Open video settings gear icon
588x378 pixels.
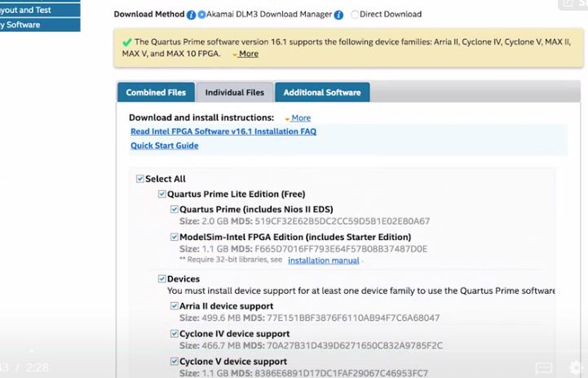tap(577, 367)
